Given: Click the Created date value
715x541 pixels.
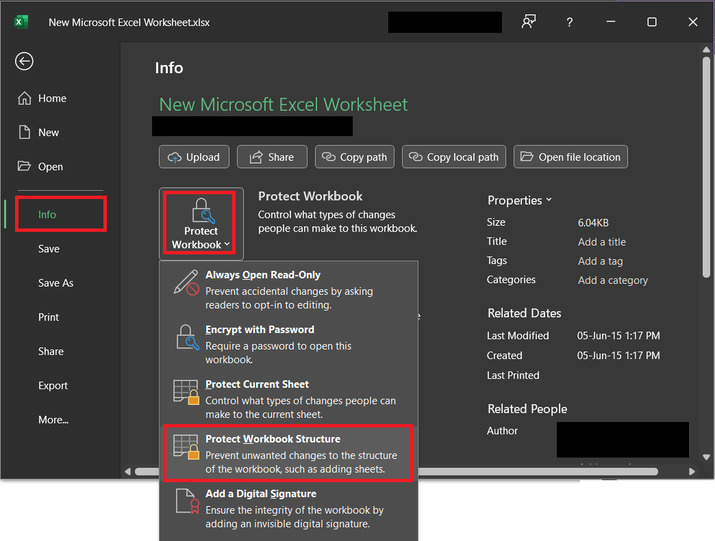Looking at the screenshot, I should pyautogui.click(x=618, y=355).
